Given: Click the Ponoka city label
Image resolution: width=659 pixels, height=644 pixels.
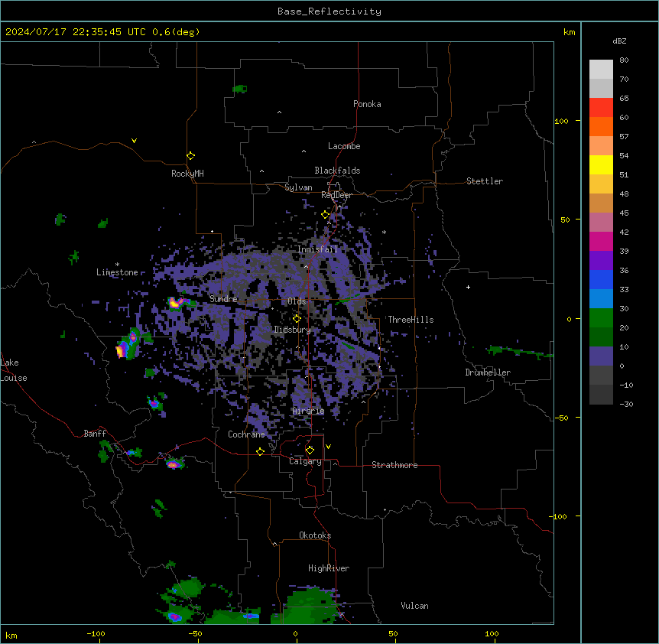Looking at the screenshot, I should [x=367, y=104].
